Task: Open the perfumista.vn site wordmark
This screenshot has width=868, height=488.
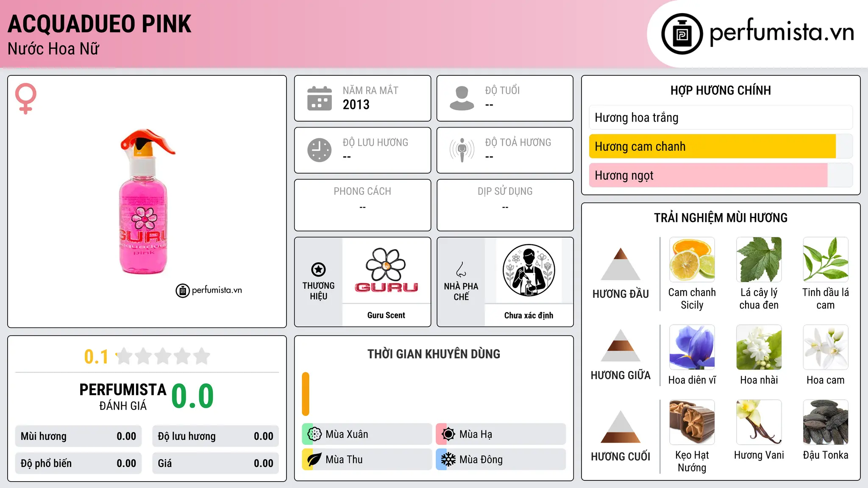Action: click(782, 32)
